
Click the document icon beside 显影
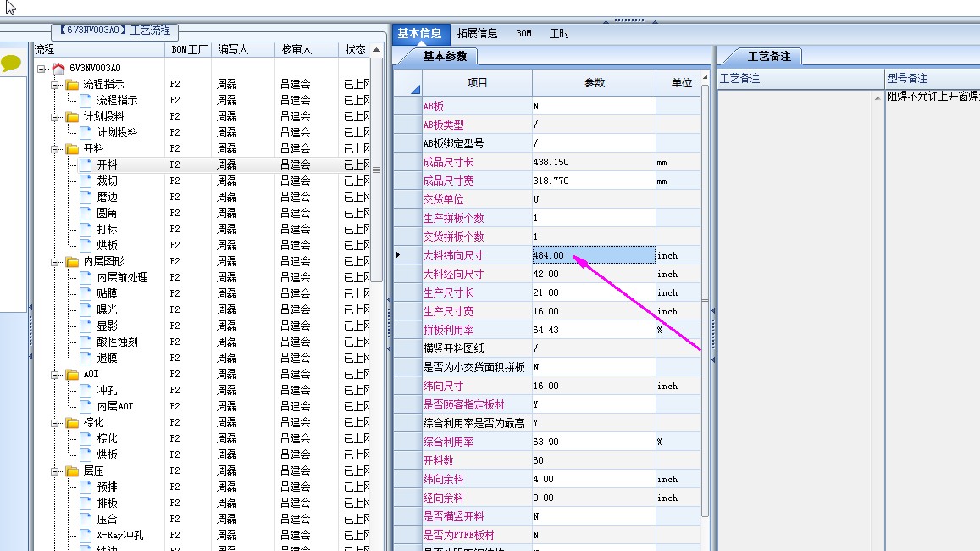(x=86, y=326)
